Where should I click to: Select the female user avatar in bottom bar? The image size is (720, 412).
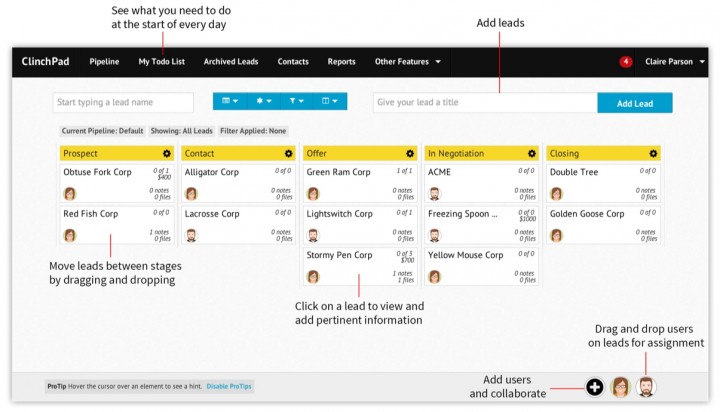(620, 387)
